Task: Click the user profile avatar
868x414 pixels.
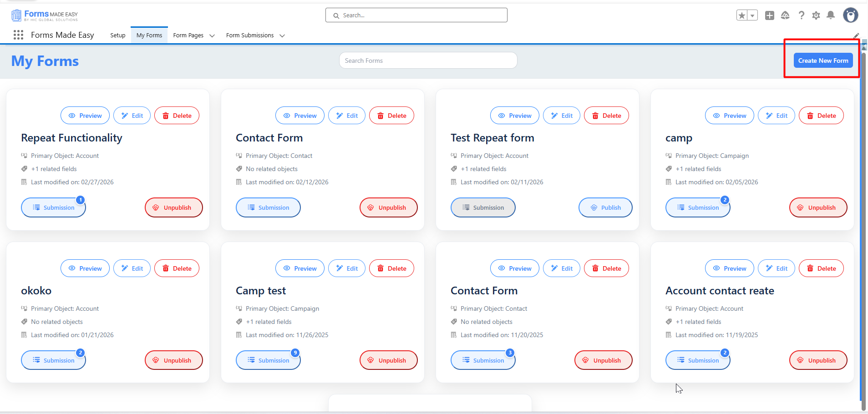Action: tap(850, 15)
